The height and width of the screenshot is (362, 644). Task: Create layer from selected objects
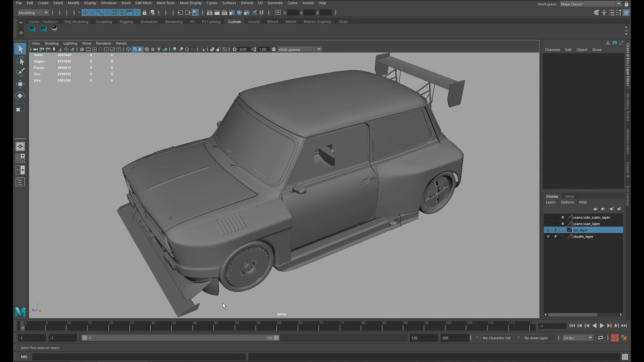point(619,209)
